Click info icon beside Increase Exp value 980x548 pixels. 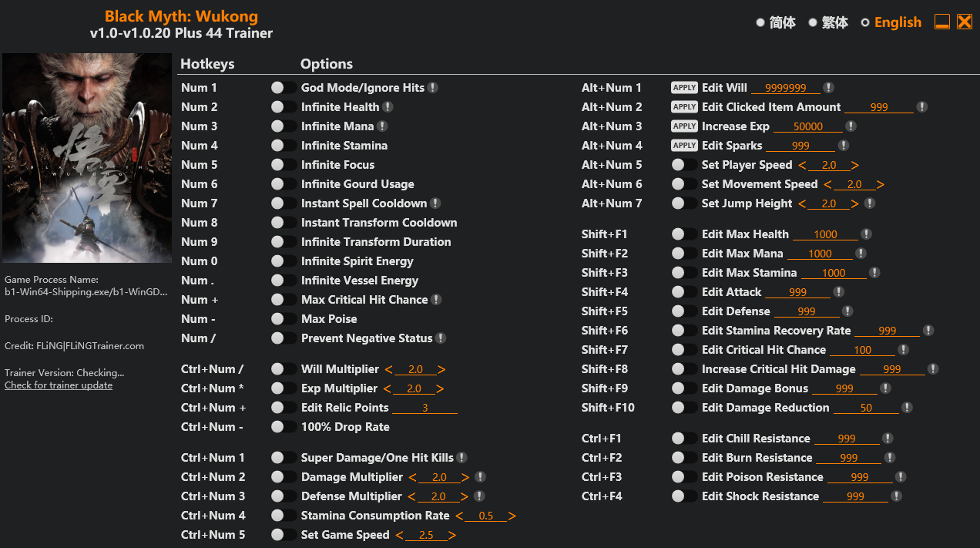click(x=851, y=126)
